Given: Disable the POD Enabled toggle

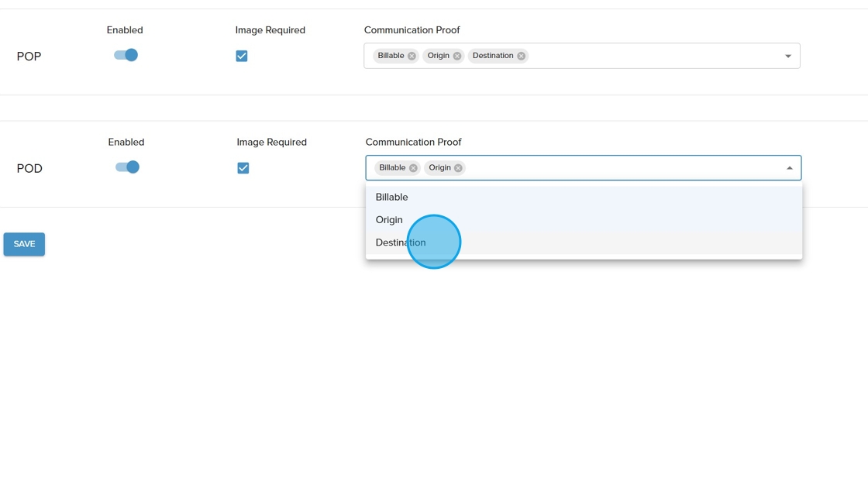Looking at the screenshot, I should 127,167.
